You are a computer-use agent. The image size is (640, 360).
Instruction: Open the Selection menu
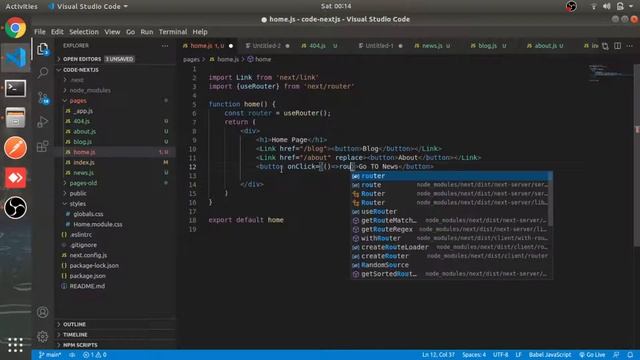tap(84, 32)
